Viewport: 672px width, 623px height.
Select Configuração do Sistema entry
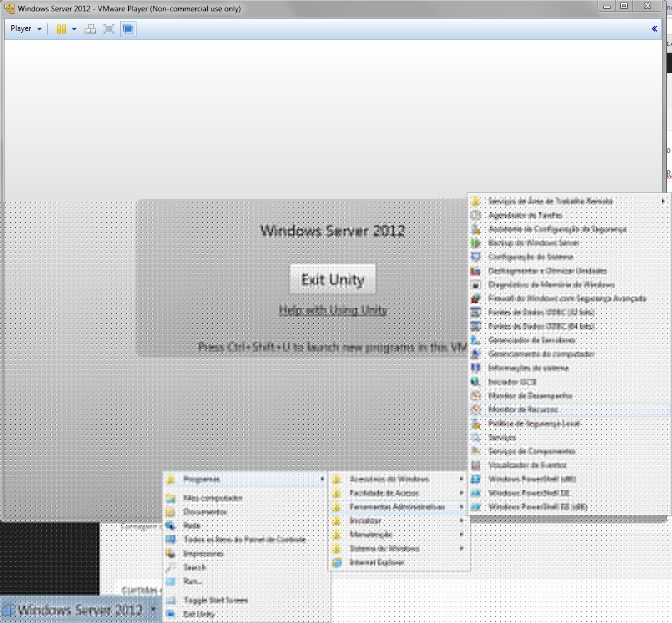click(568, 256)
